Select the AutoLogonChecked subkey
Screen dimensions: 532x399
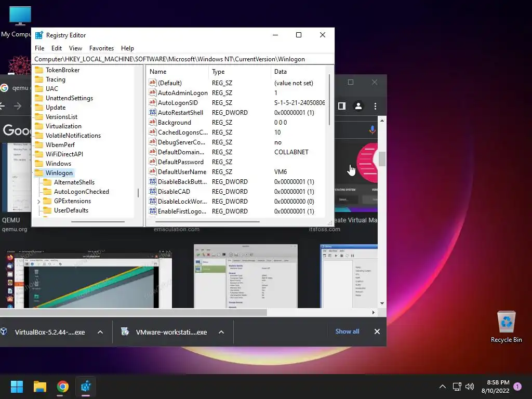(82, 192)
